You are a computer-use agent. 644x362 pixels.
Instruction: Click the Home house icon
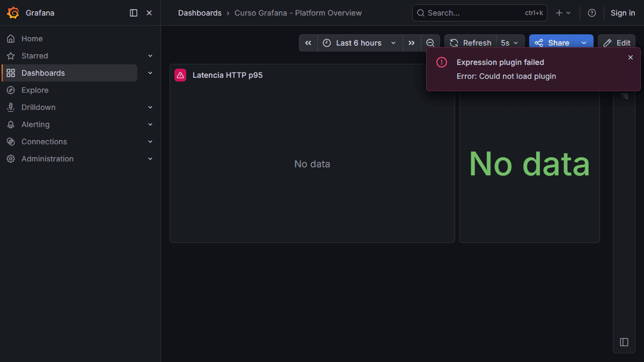point(11,39)
